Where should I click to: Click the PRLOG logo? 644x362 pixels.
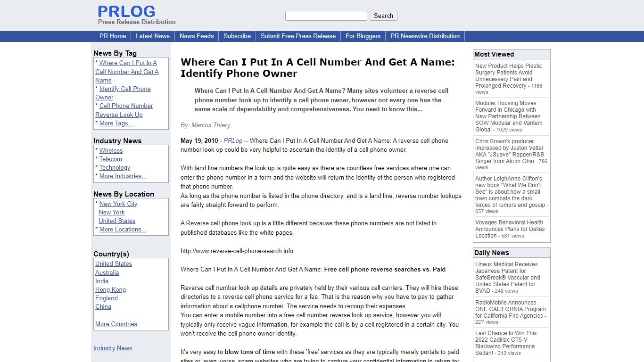(x=126, y=11)
